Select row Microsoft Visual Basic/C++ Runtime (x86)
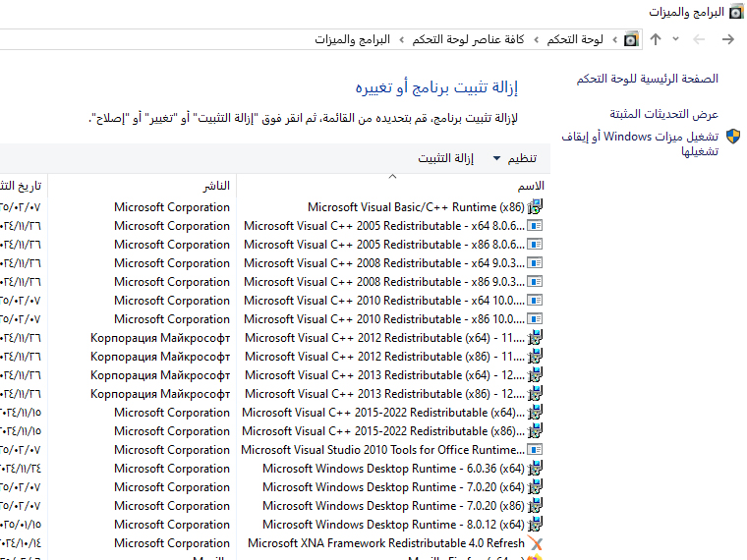The image size is (747, 560). [272, 207]
